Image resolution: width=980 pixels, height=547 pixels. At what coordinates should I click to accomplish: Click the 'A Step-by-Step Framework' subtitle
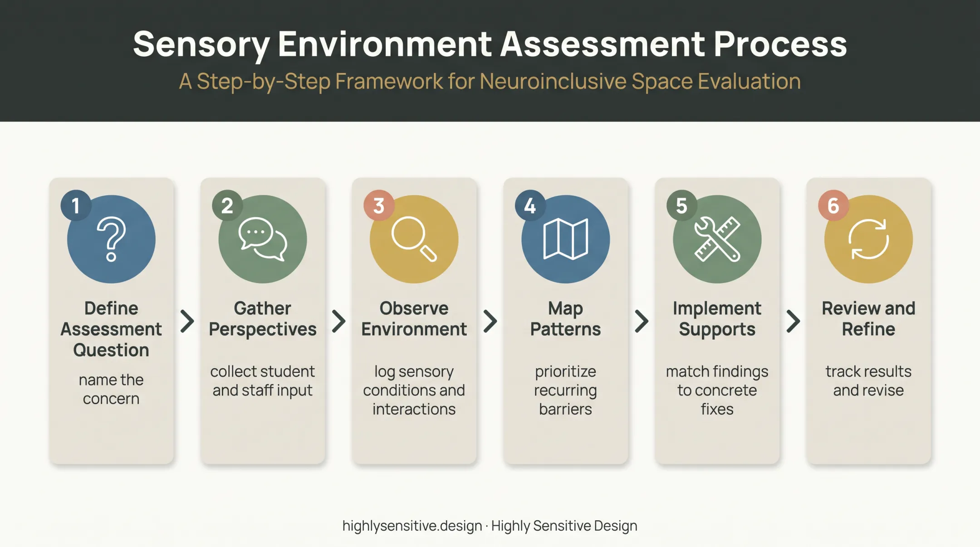(x=490, y=82)
